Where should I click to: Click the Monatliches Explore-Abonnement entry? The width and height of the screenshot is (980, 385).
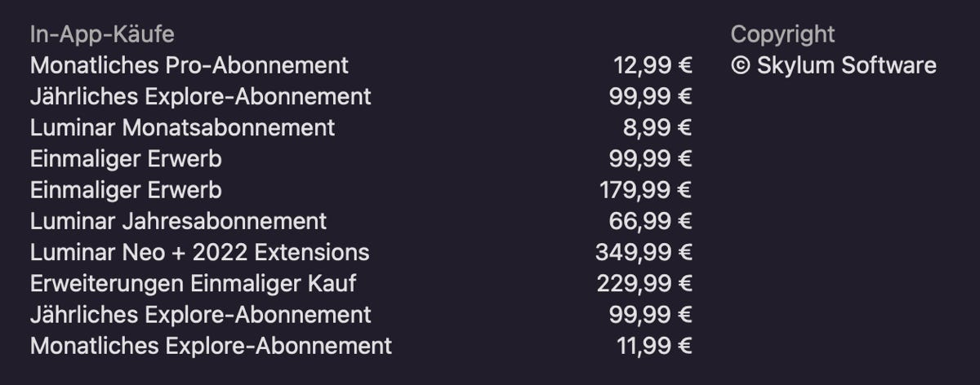(211, 346)
